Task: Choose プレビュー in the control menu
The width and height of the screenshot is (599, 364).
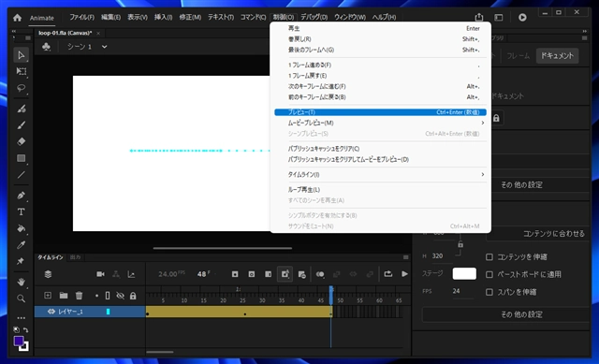Action: (x=380, y=112)
